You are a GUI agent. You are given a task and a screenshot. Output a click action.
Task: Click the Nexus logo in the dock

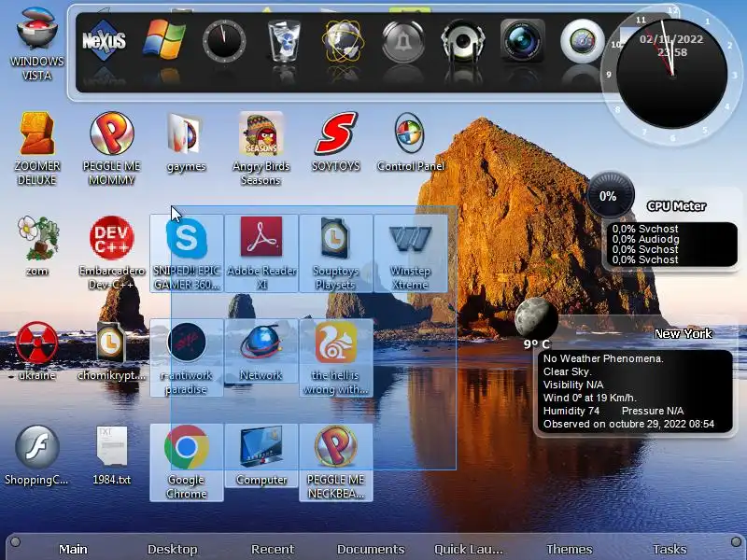pyautogui.click(x=104, y=40)
